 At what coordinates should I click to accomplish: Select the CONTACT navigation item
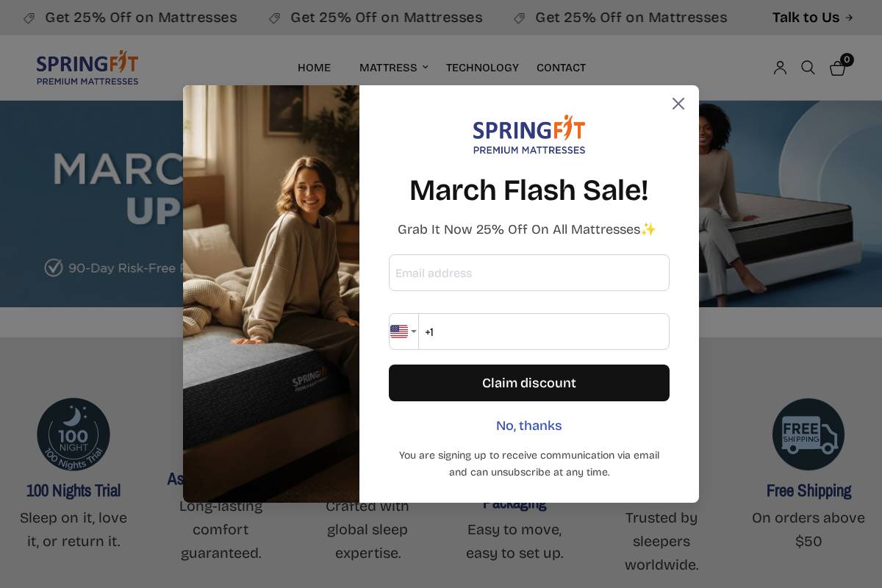(561, 68)
